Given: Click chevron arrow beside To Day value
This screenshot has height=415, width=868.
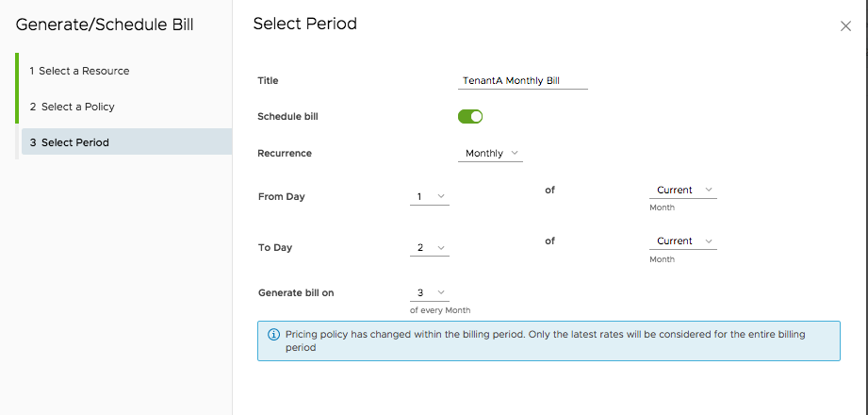Looking at the screenshot, I should 442,249.
